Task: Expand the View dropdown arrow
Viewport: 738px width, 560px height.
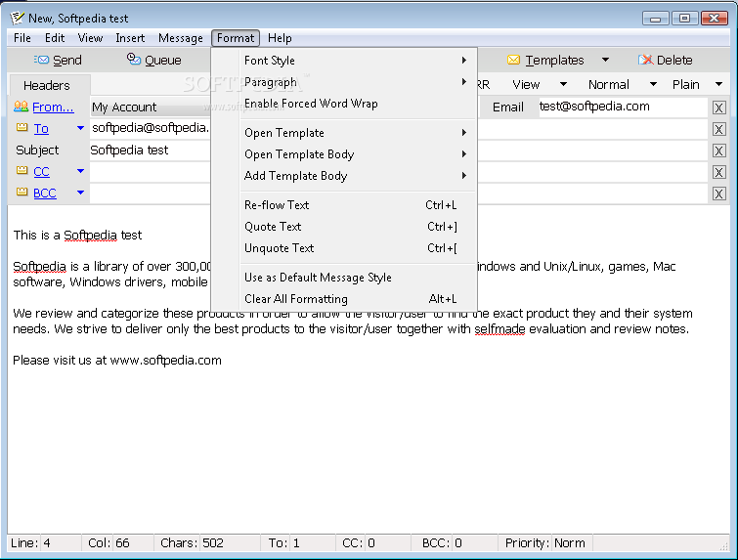Action: click(563, 85)
